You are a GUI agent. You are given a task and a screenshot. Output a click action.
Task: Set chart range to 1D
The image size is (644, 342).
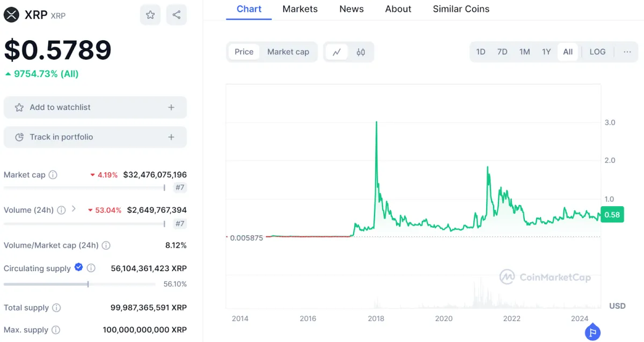(481, 52)
